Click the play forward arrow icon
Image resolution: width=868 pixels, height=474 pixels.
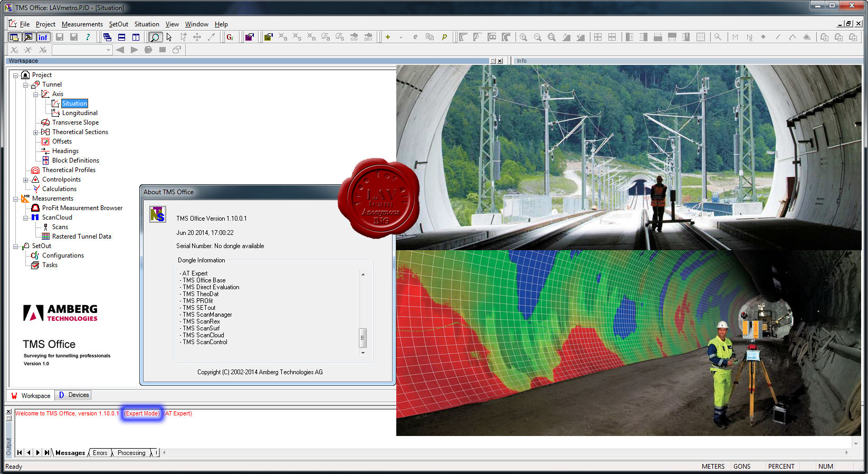134,50
